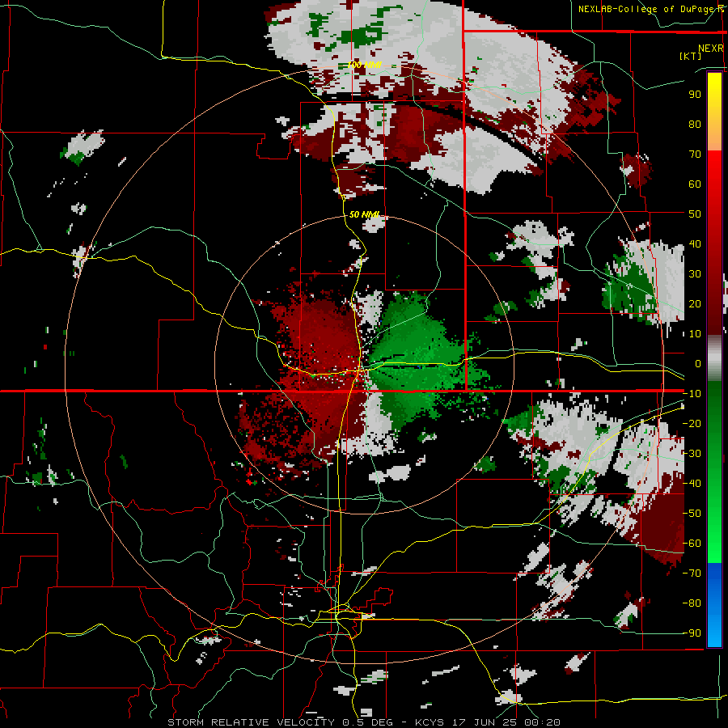Click the -50 scale value
This screenshot has width=728, height=728.
click(692, 514)
